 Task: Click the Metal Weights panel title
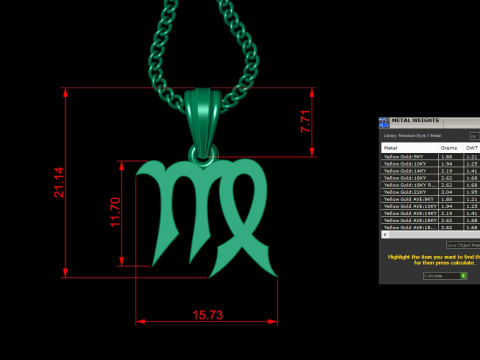pyautogui.click(x=415, y=120)
